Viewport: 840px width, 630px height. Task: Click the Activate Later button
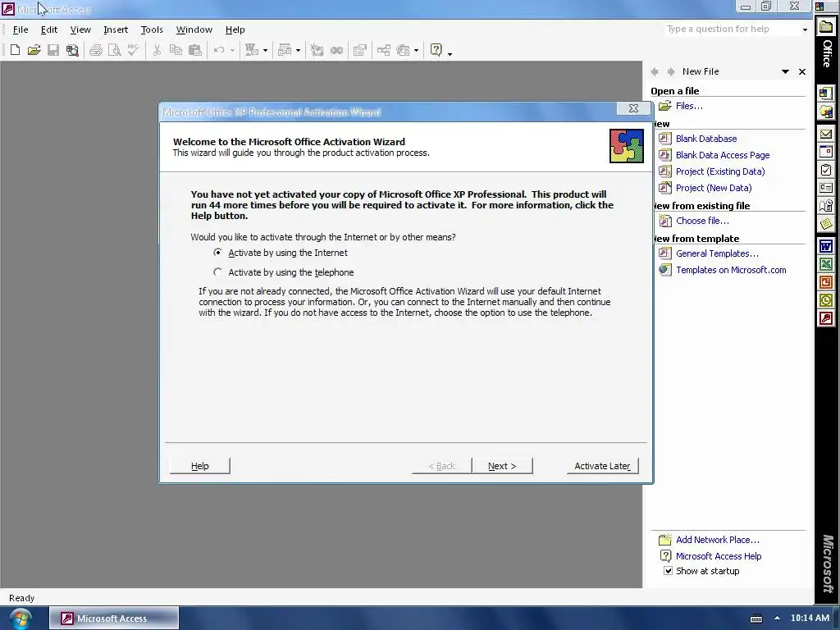pos(602,466)
